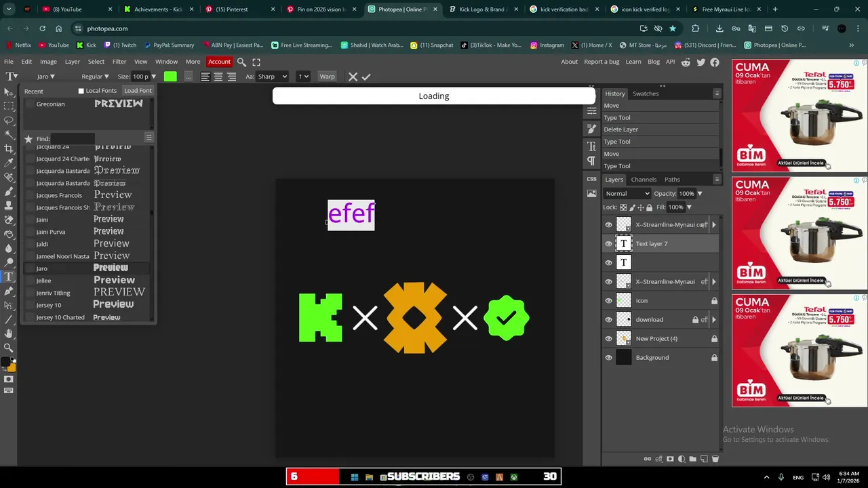The width and height of the screenshot is (868, 488).
Task: Select the Rectangle Select tool
Action: [x=9, y=106]
